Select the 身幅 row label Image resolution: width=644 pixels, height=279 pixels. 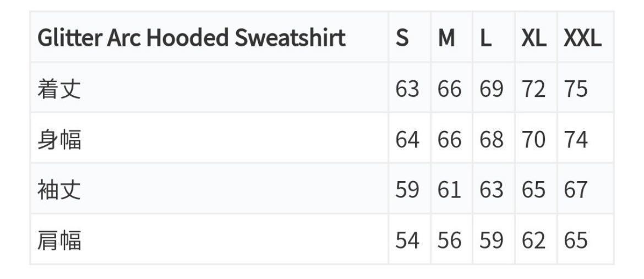click(59, 139)
